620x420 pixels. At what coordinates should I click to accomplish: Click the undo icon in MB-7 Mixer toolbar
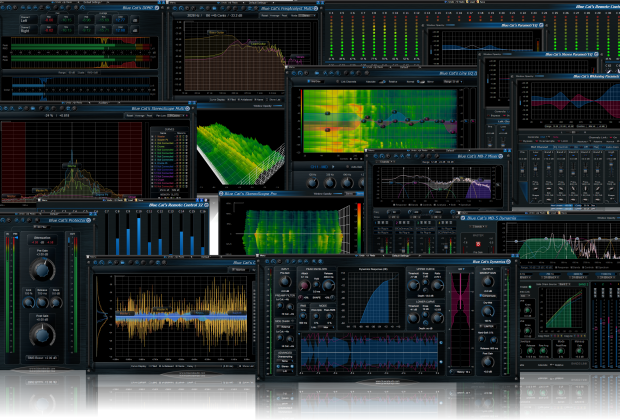click(x=376, y=156)
